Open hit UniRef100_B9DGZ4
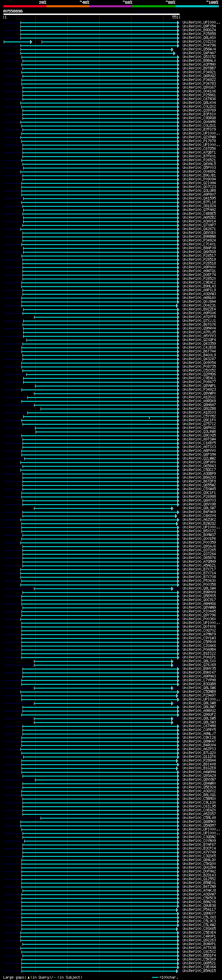Viewport: 222px width, 980px height. 199,30
